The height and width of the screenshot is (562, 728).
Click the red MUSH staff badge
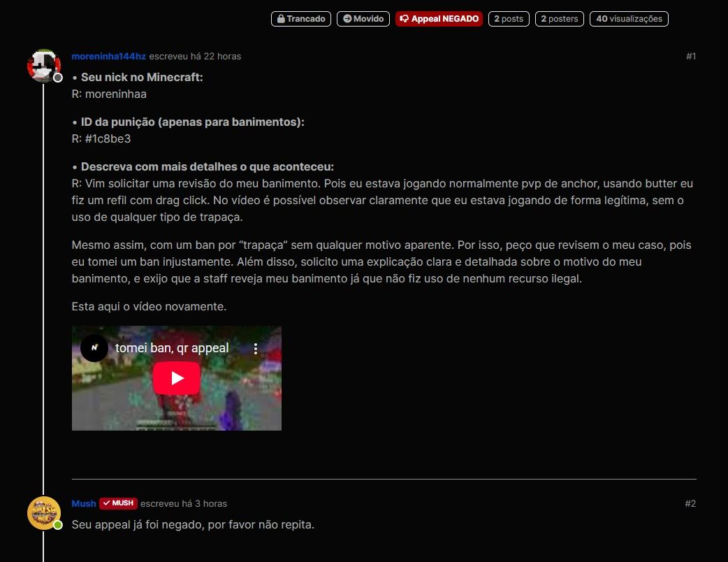tap(118, 503)
